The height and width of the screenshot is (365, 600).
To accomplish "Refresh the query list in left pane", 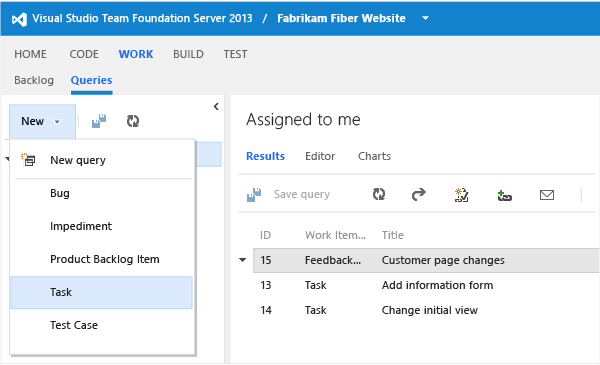I will [x=133, y=121].
